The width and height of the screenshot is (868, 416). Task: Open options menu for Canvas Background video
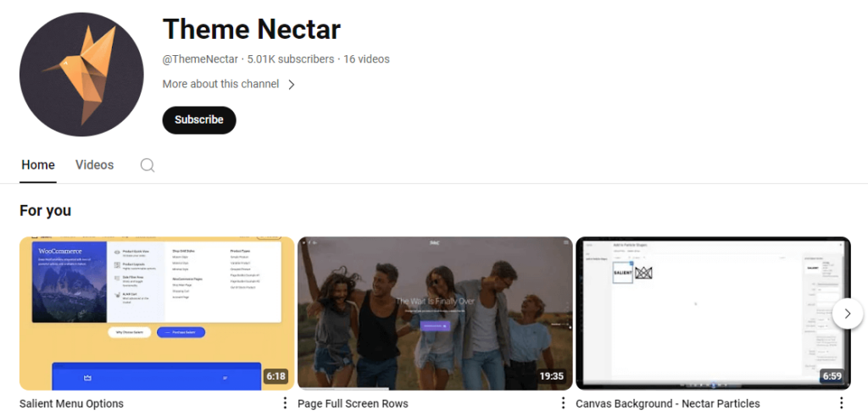coord(842,402)
